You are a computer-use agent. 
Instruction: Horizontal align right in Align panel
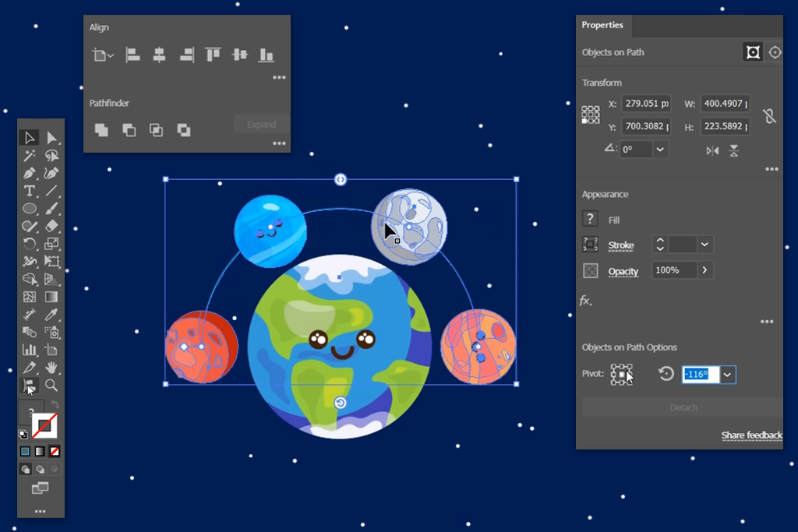coord(187,55)
